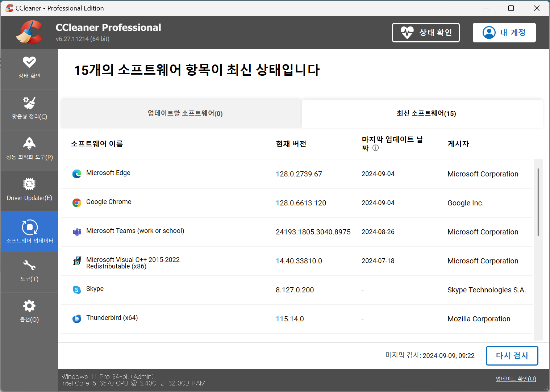Click date 2024-07-18 cell
Viewport: 550px width, 392px height.
click(378, 261)
